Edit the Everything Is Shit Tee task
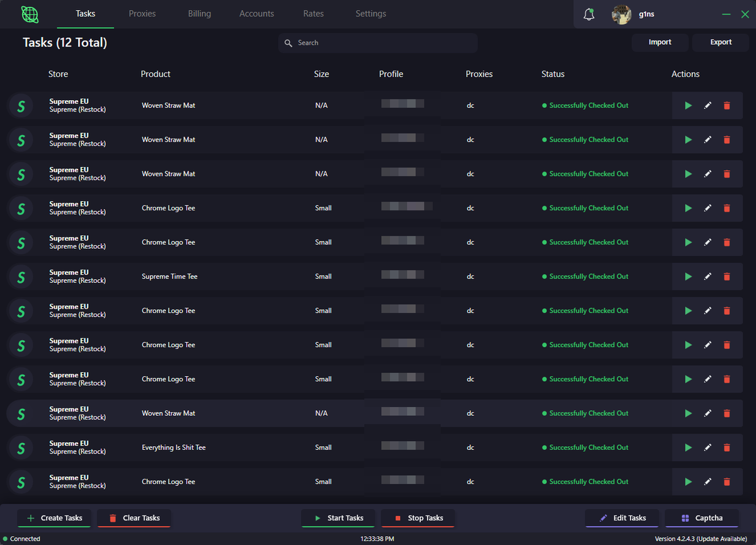 pyautogui.click(x=707, y=447)
